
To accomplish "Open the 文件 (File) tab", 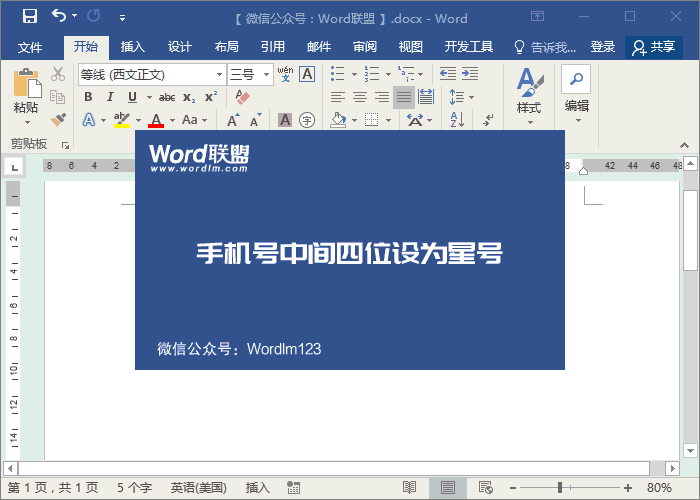I will click(30, 47).
